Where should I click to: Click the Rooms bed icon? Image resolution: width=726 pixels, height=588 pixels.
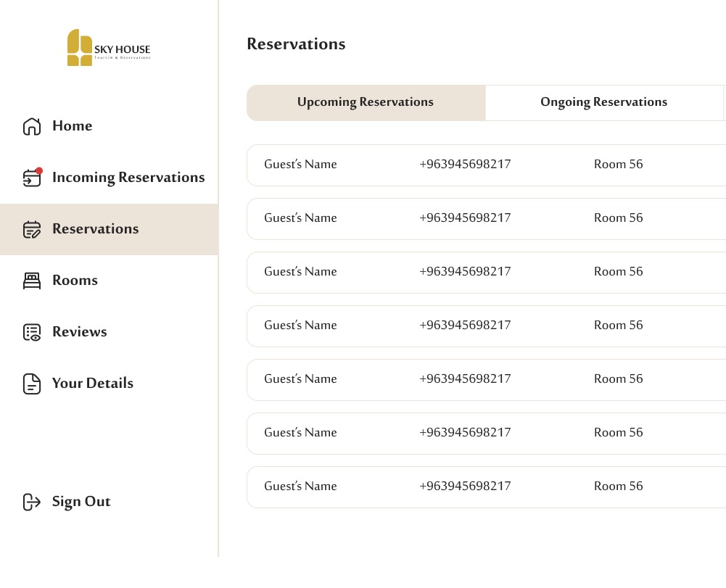32,281
